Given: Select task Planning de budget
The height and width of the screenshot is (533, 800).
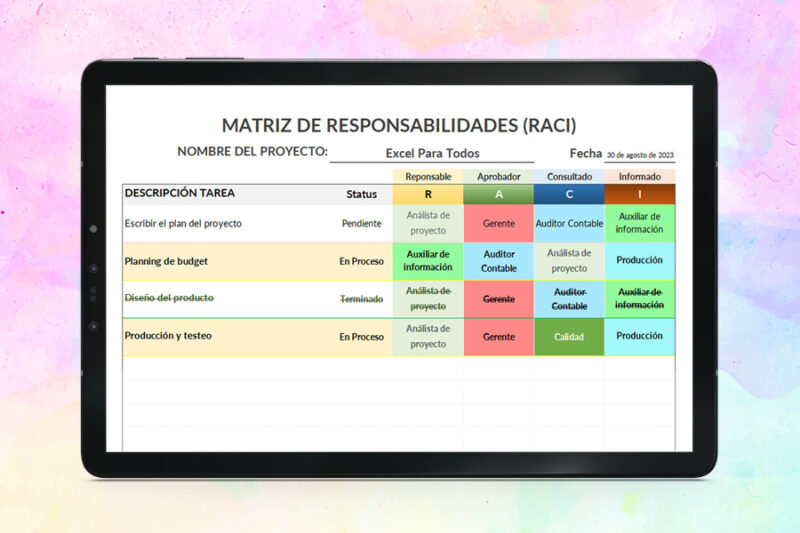Looking at the screenshot, I should tap(166, 261).
